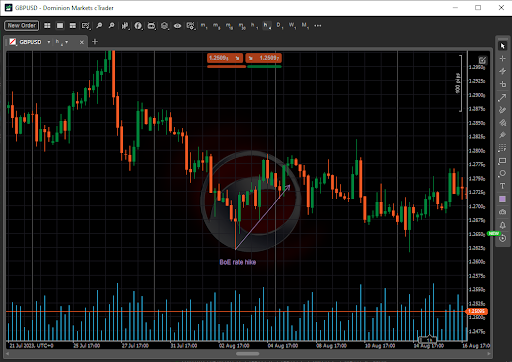512x362 pixels.
Task: Select the cursor pointer tool
Action: pyautogui.click(x=503, y=46)
